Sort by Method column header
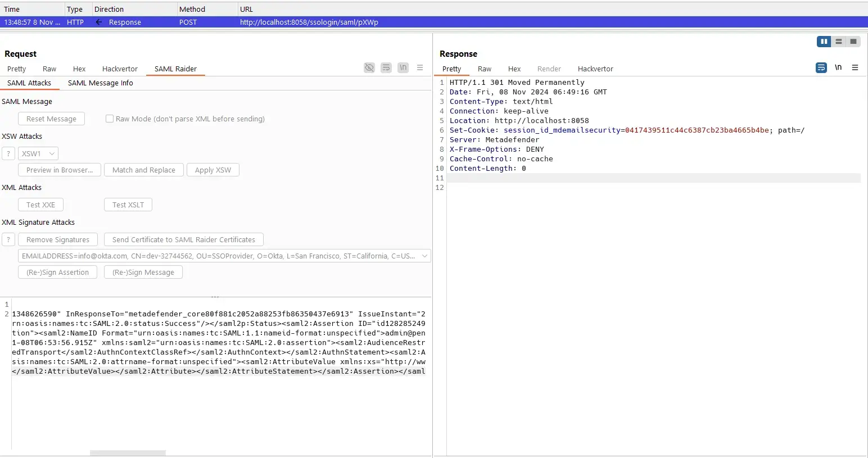The height and width of the screenshot is (458, 868). point(207,9)
